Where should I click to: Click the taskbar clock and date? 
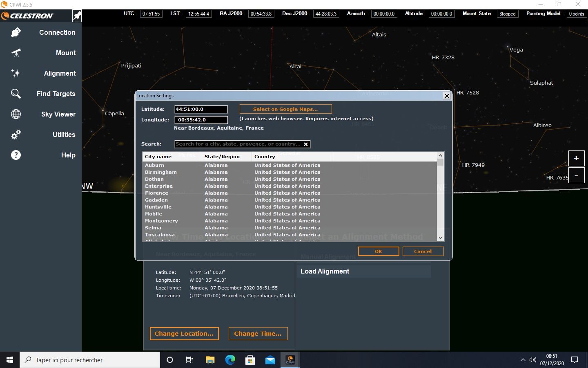coord(552,360)
